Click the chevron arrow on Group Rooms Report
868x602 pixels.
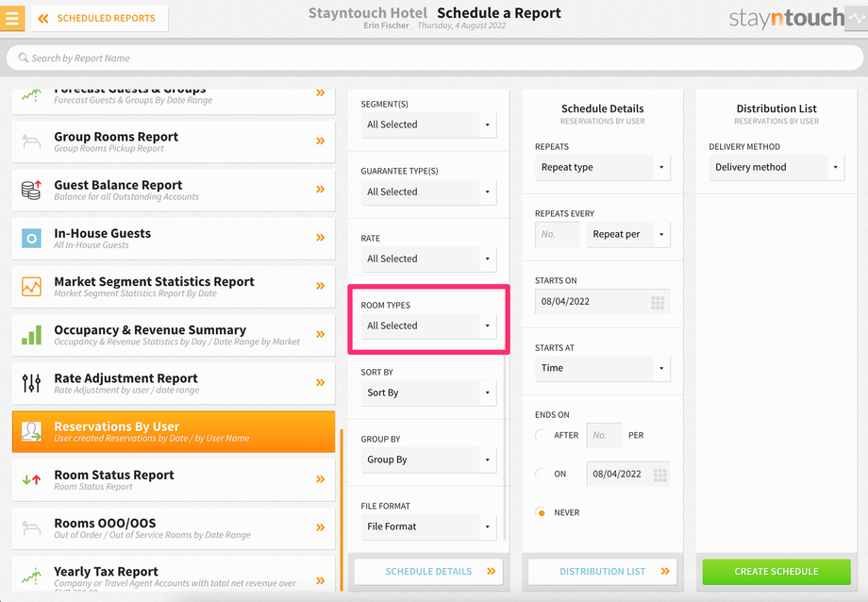(x=321, y=142)
